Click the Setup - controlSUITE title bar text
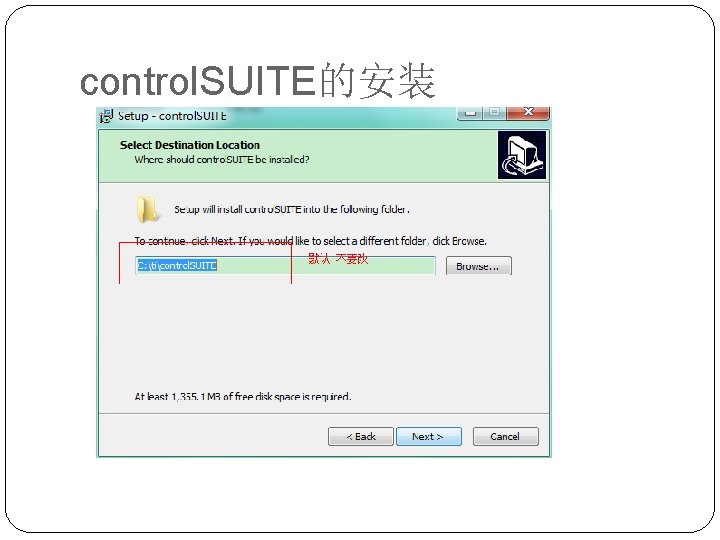720x540 pixels. pyautogui.click(x=172, y=116)
